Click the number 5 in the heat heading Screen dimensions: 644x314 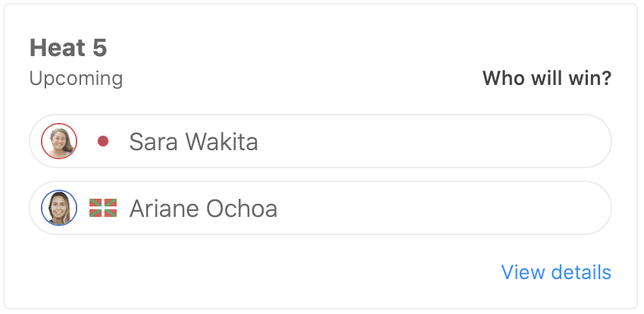(x=99, y=48)
